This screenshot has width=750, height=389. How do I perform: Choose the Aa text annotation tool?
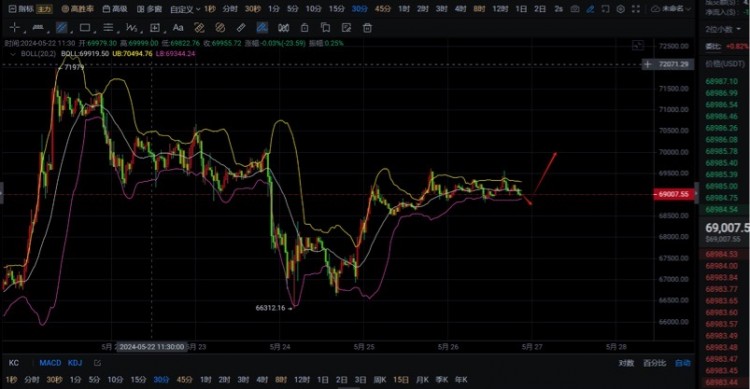[178, 28]
